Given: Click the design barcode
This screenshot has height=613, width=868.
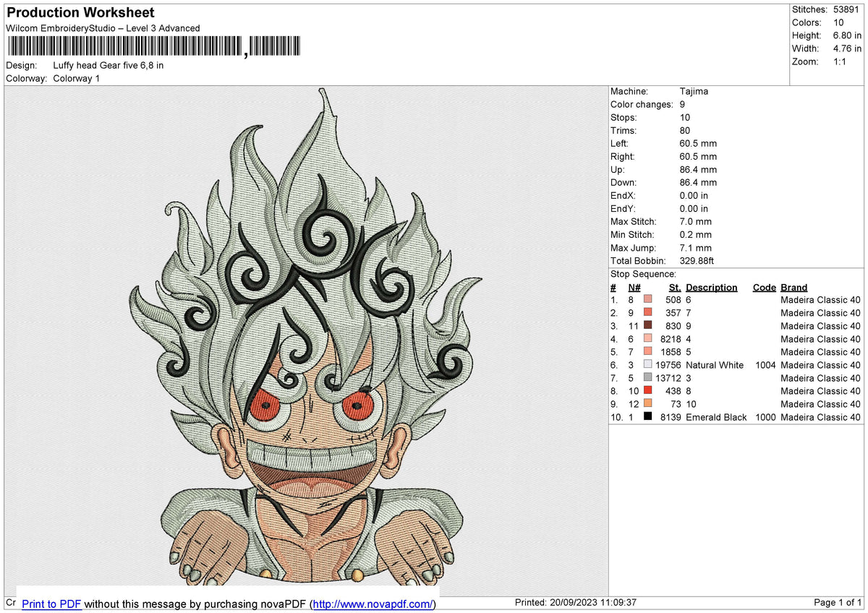Looking at the screenshot, I should coord(155,46).
